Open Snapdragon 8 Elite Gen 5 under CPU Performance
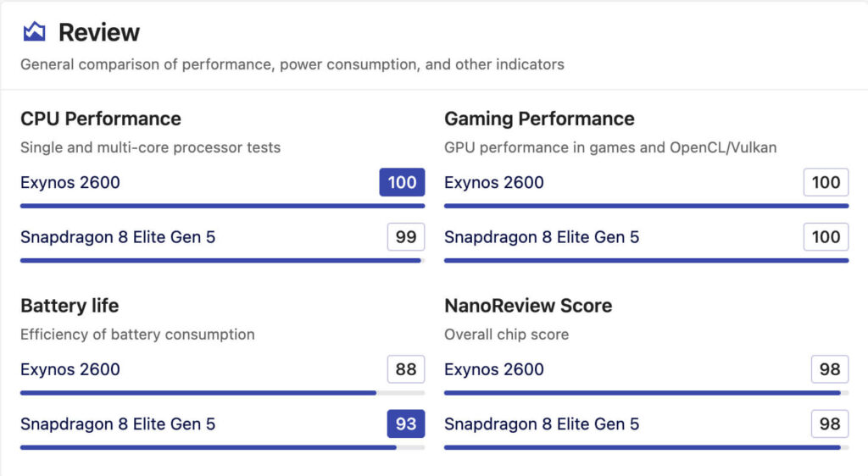Screen dimensions: 868x476 tap(118, 237)
